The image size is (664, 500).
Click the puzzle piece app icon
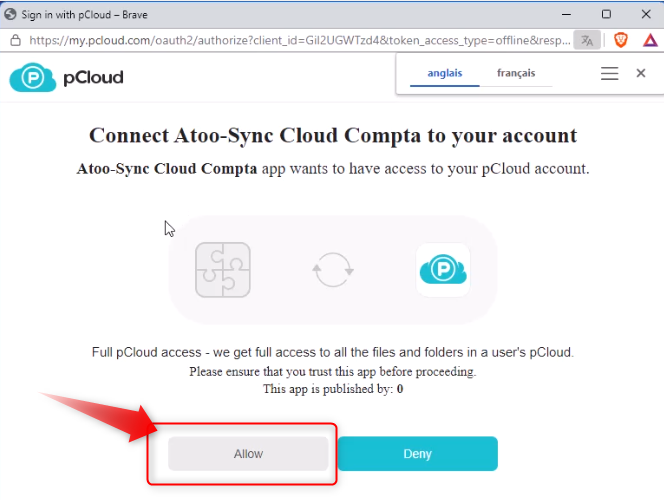pos(223,270)
